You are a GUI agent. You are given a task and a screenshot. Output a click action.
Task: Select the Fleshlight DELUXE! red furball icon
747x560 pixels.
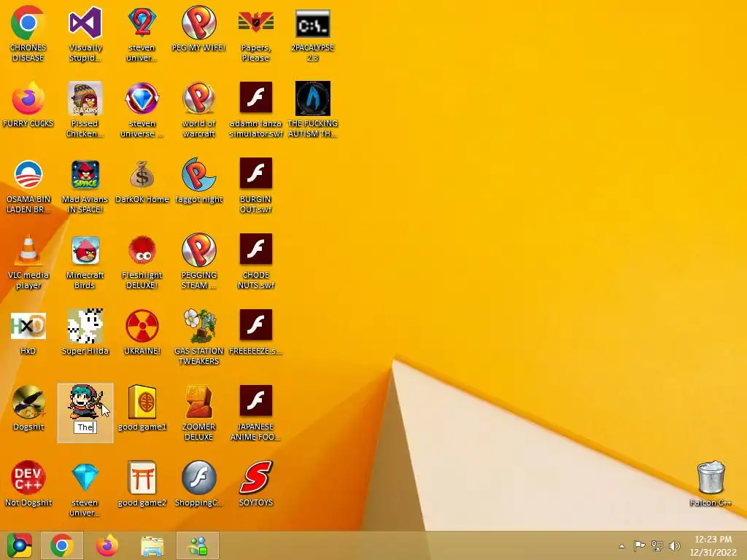pyautogui.click(x=142, y=250)
